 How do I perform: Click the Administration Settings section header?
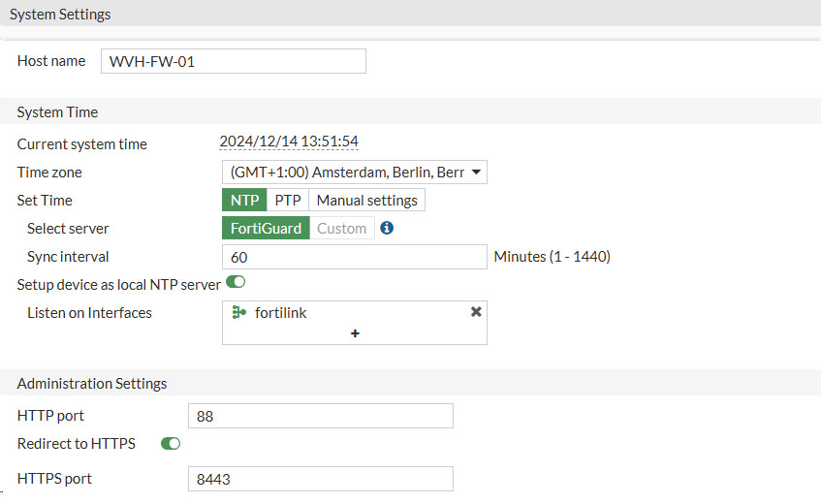pyautogui.click(x=92, y=383)
